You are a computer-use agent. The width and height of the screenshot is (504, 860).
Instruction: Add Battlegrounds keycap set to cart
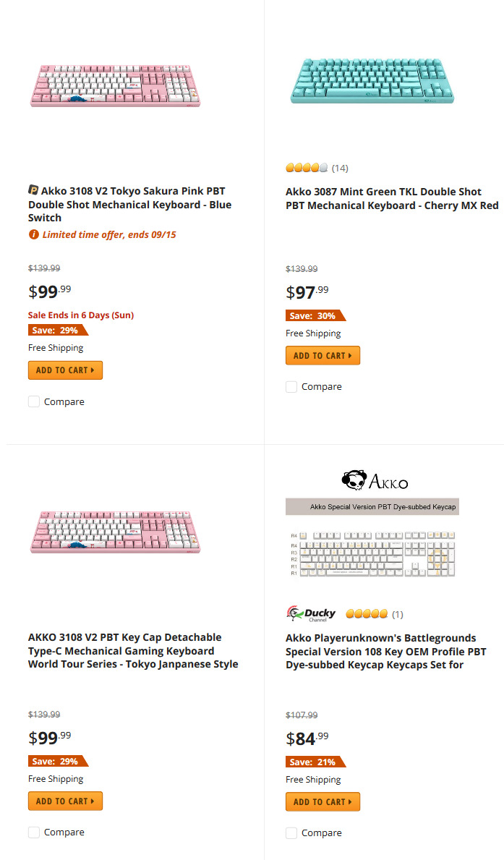pos(323,802)
